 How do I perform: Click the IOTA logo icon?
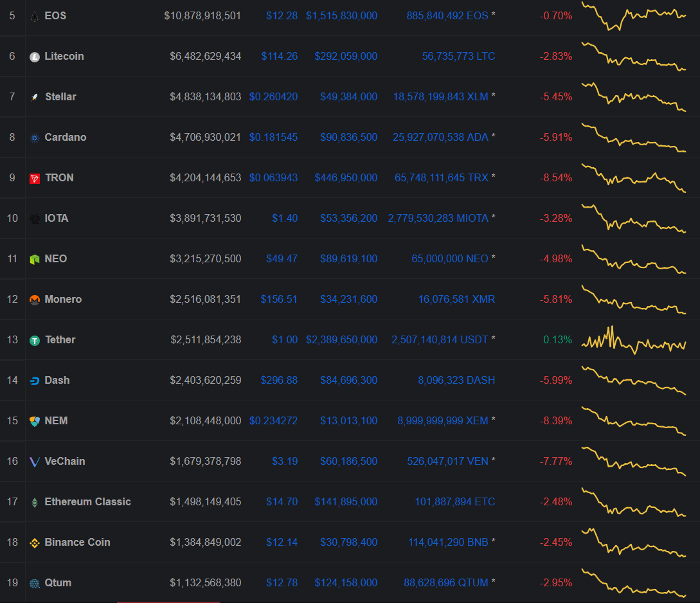34,219
